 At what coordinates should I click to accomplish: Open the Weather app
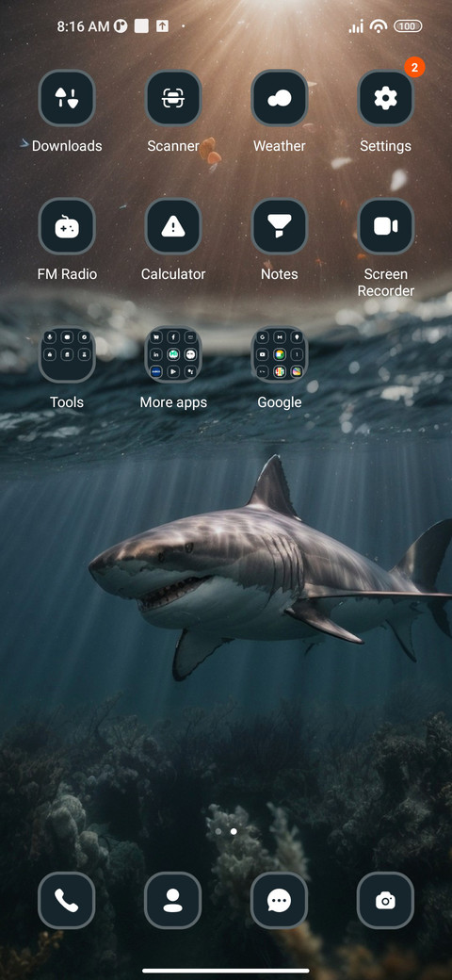point(279,98)
